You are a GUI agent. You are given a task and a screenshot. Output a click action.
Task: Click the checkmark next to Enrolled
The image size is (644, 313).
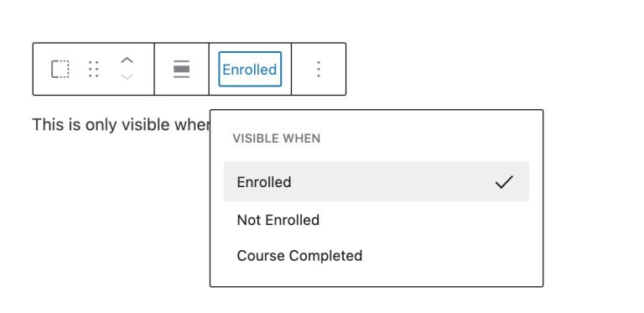point(504,181)
